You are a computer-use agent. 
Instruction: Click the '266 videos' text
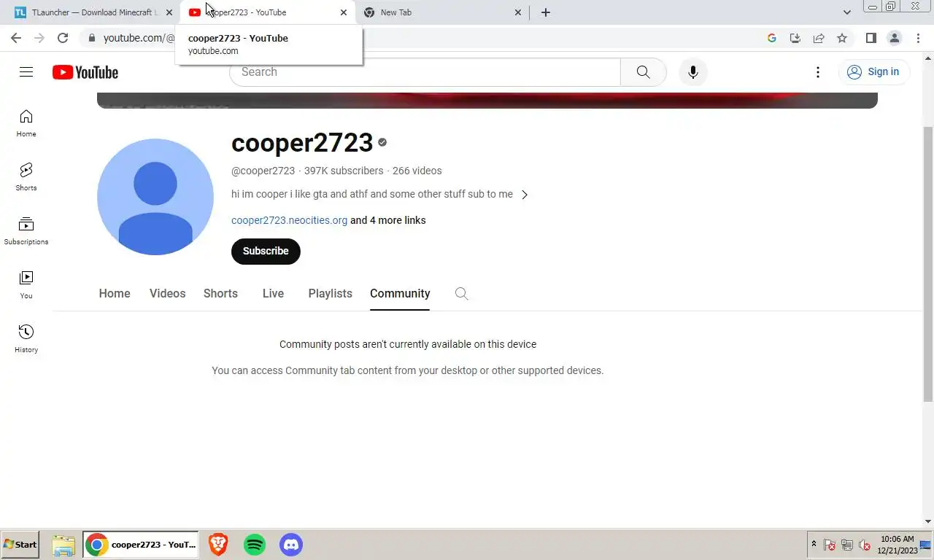click(417, 171)
